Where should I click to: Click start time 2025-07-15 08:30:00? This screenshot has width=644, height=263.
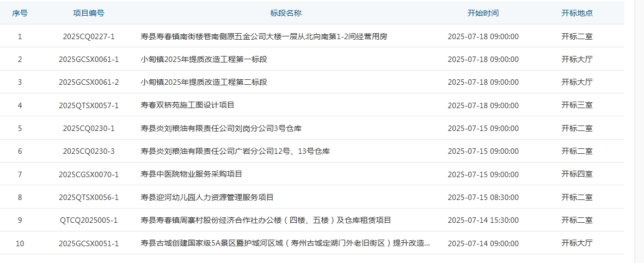[x=483, y=197]
